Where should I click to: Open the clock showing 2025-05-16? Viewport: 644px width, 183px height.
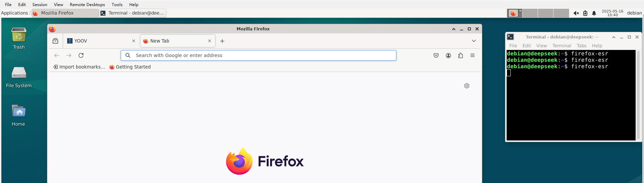[612, 13]
